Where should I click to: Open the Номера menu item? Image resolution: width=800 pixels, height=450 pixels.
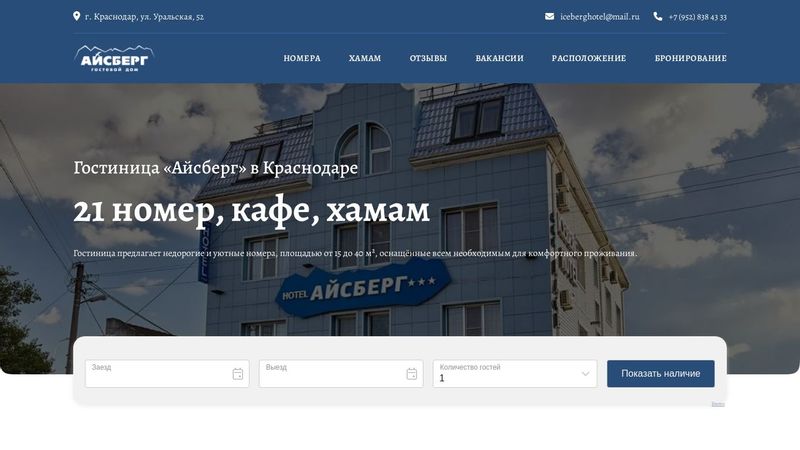[302, 58]
